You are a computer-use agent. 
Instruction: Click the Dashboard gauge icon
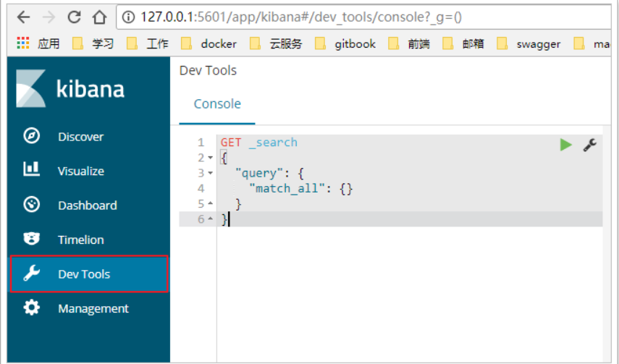[31, 205]
